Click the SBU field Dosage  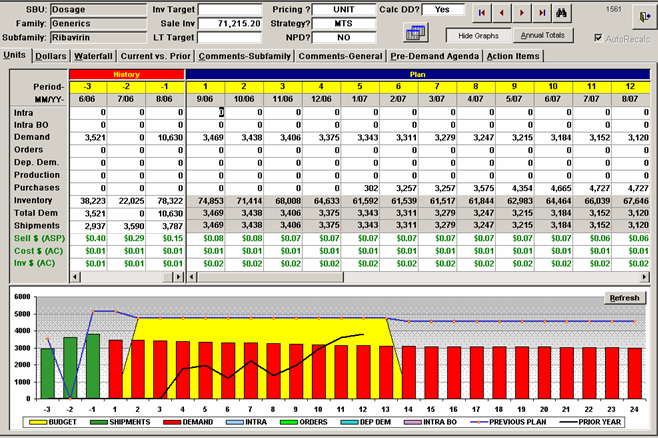tap(99, 9)
